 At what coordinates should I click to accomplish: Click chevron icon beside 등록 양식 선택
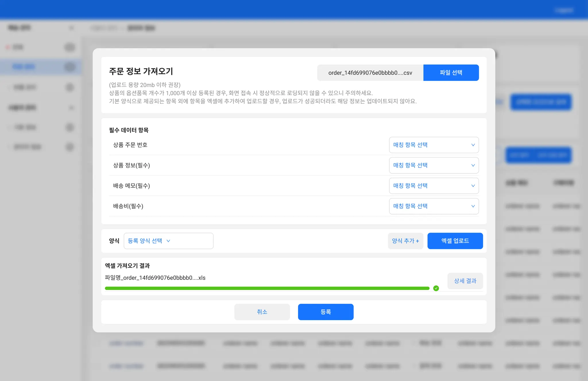[169, 241]
